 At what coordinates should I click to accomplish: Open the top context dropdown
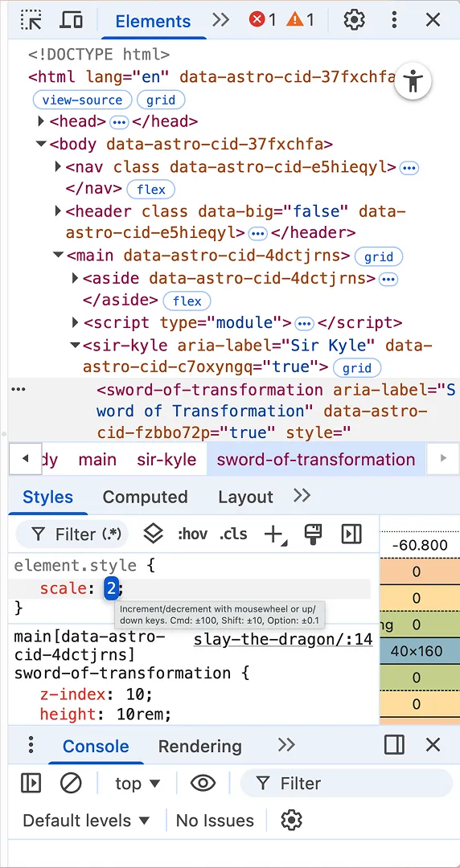click(138, 784)
